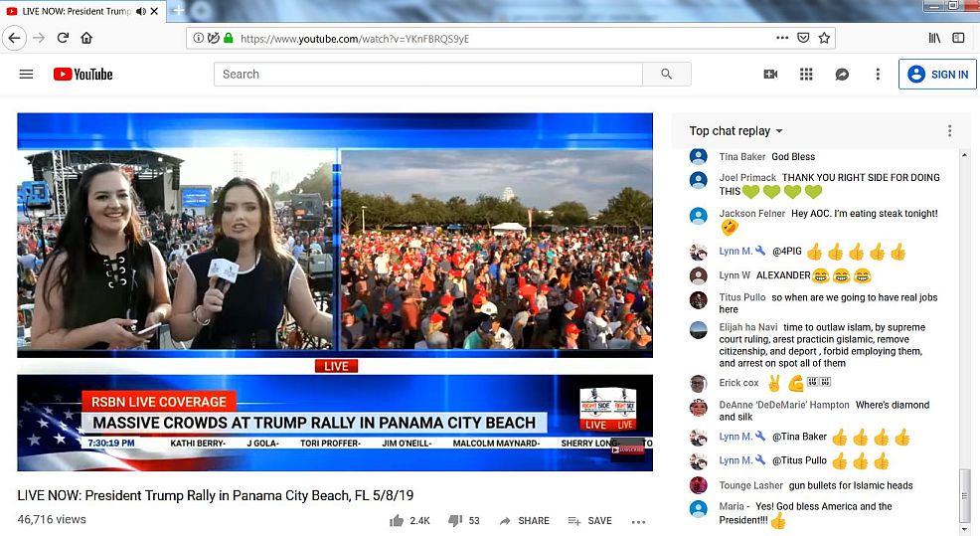Open chat options three-dot menu
Screen dimensions: 980x536
click(949, 131)
